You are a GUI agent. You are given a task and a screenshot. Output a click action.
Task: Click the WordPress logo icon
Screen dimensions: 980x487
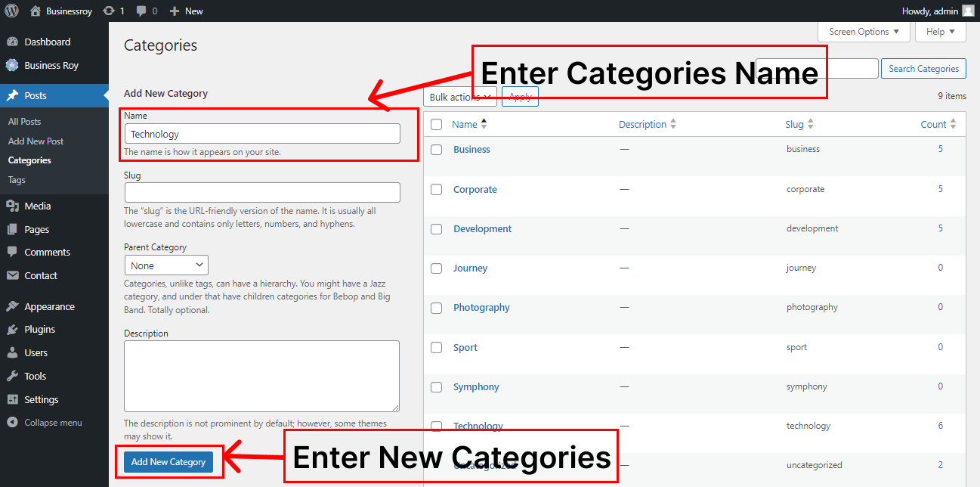pos(12,11)
